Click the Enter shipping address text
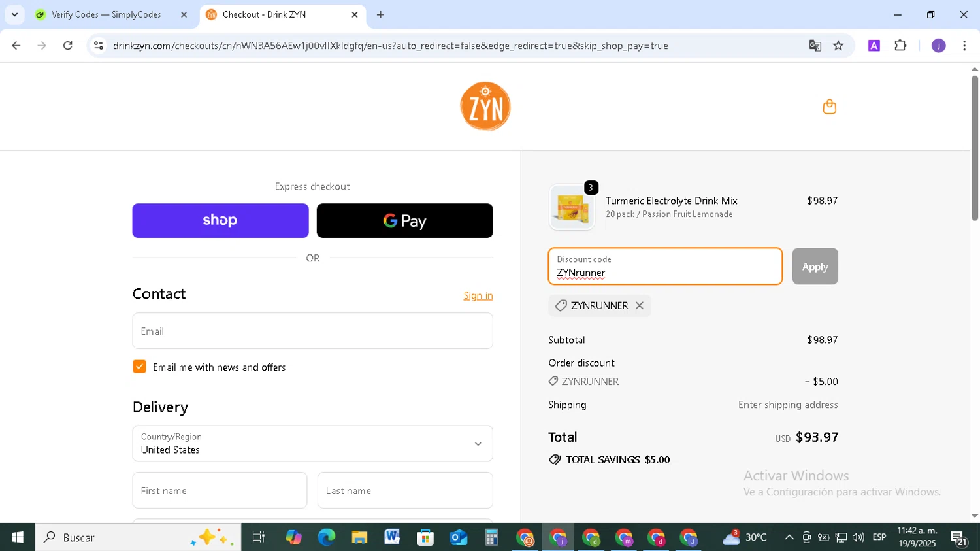 (x=788, y=405)
